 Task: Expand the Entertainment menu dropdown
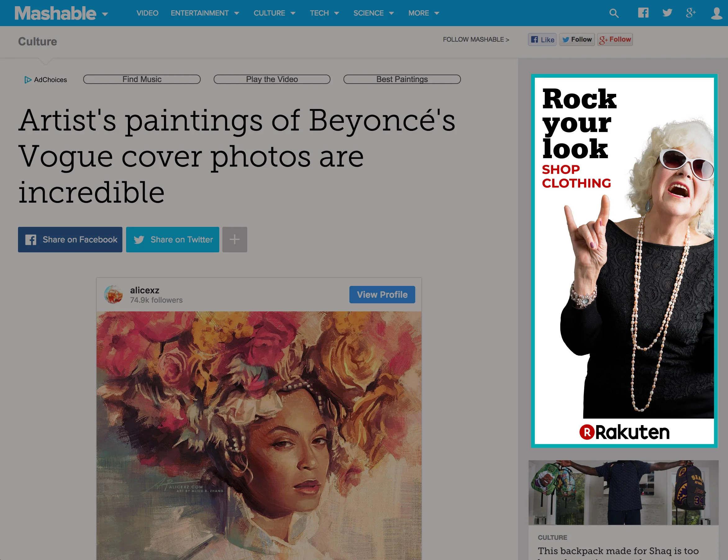[237, 13]
